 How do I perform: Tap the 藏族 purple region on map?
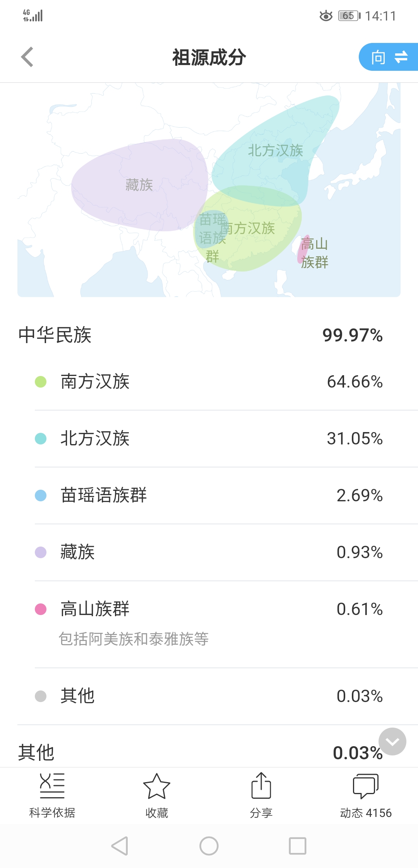(x=139, y=185)
